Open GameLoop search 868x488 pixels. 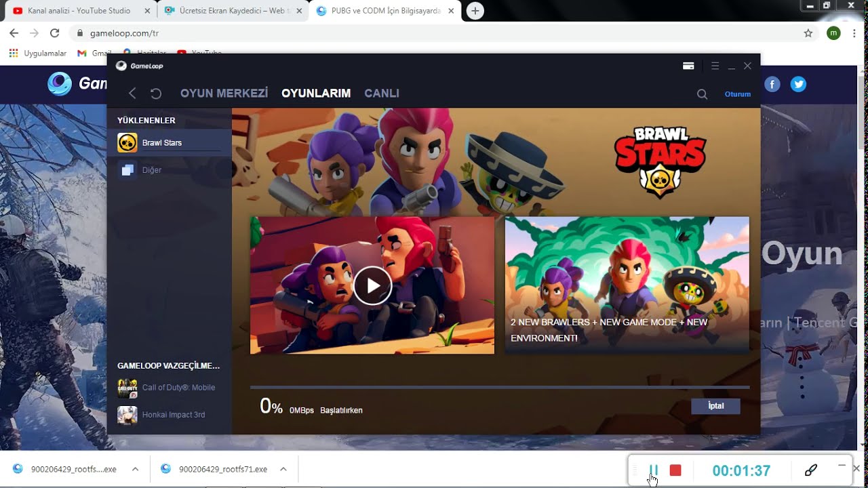[x=702, y=94]
